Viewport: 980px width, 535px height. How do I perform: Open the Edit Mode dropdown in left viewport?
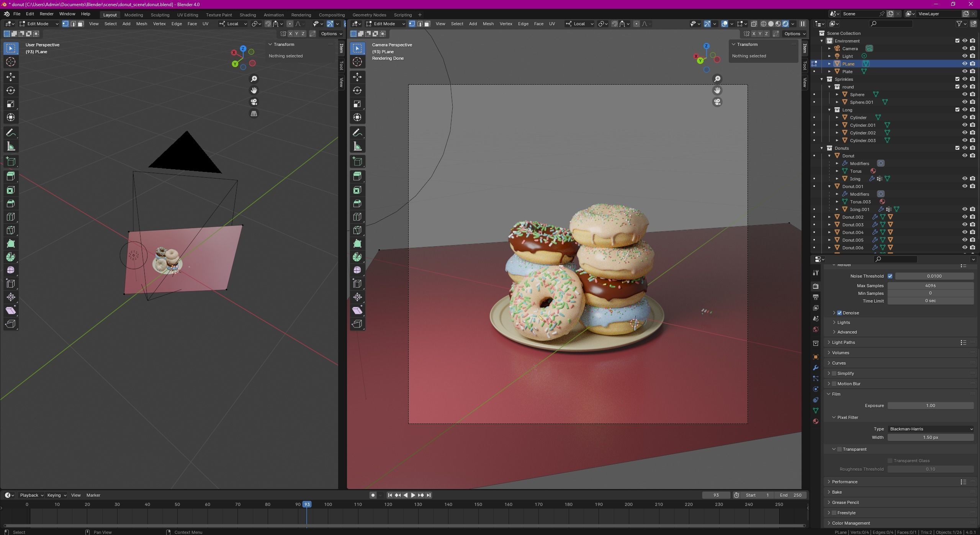[39, 24]
